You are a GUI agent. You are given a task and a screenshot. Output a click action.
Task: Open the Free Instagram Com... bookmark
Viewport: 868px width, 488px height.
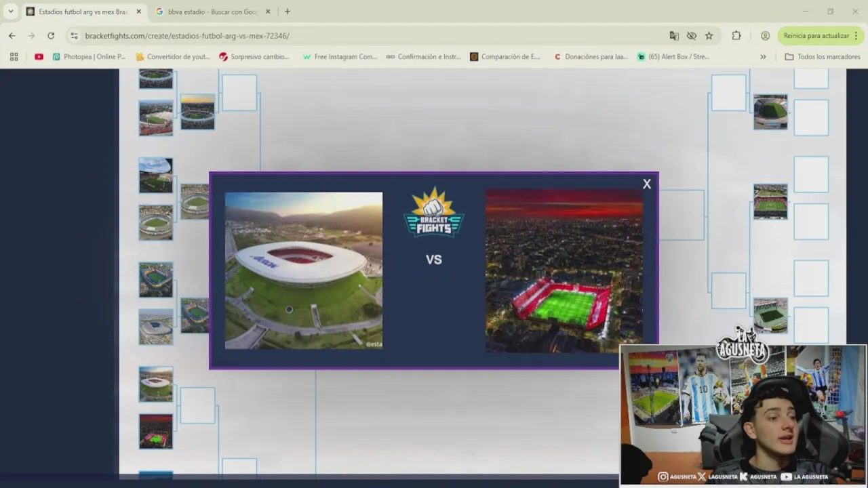pyautogui.click(x=340, y=56)
